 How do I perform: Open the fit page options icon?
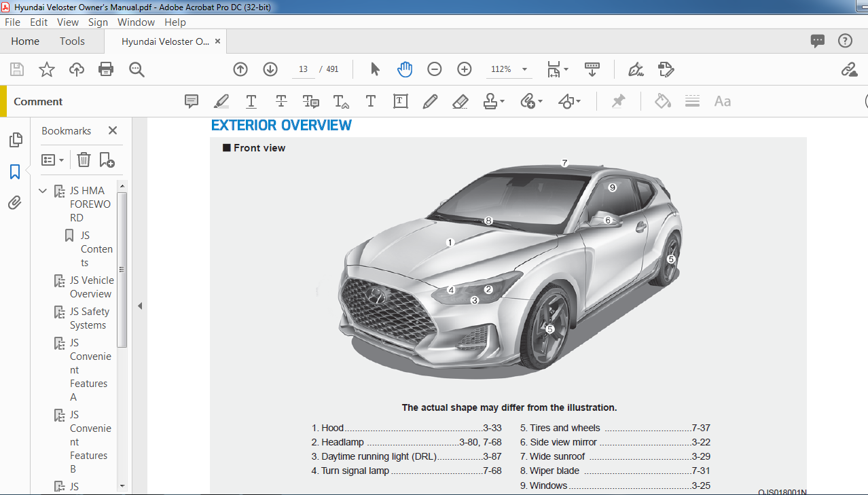[558, 69]
